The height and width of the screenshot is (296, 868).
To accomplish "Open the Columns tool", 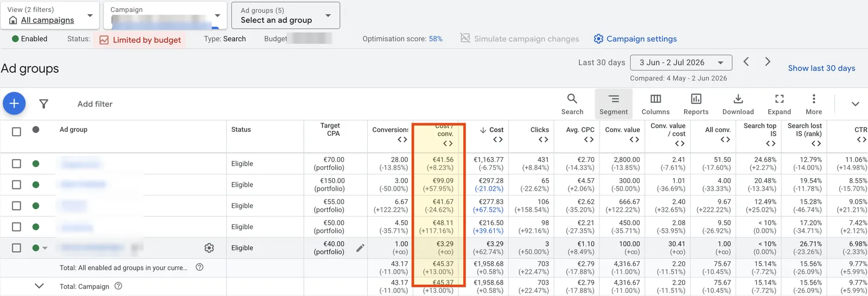I will [655, 104].
